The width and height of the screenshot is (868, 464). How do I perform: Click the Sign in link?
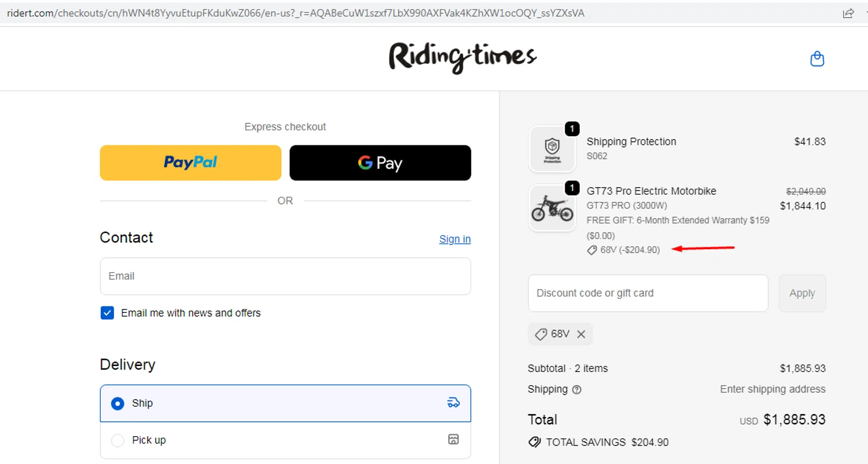tap(455, 239)
